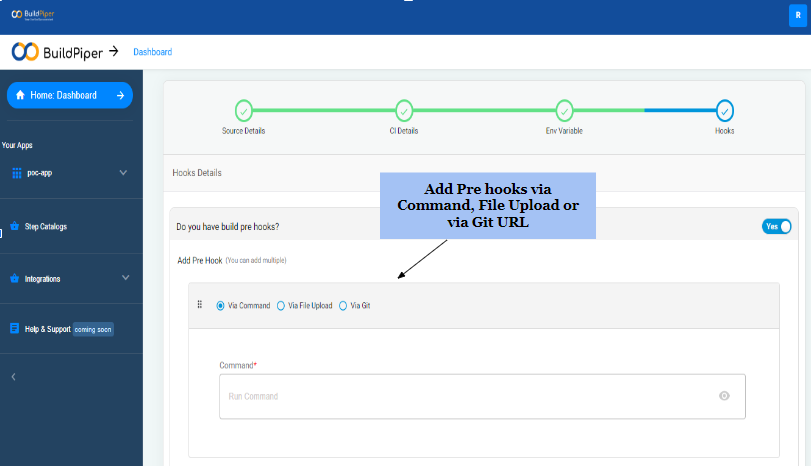Click the Command field label
811x466 pixels.
(238, 365)
